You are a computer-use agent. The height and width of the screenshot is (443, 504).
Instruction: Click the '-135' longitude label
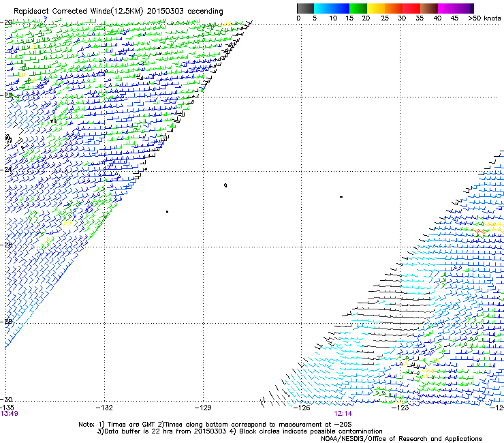tap(7, 408)
